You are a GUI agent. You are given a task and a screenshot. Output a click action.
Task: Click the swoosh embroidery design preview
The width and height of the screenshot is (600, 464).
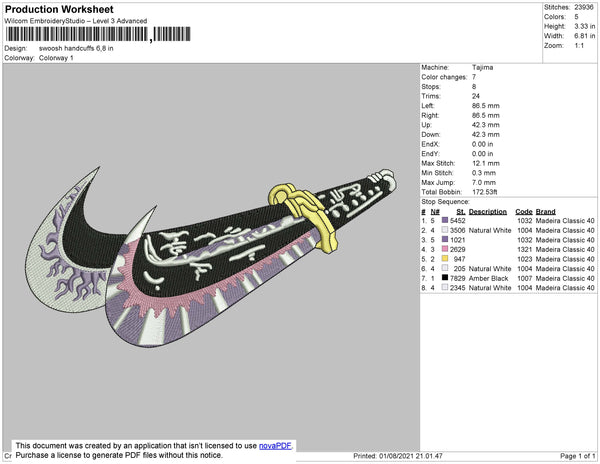coord(212,256)
